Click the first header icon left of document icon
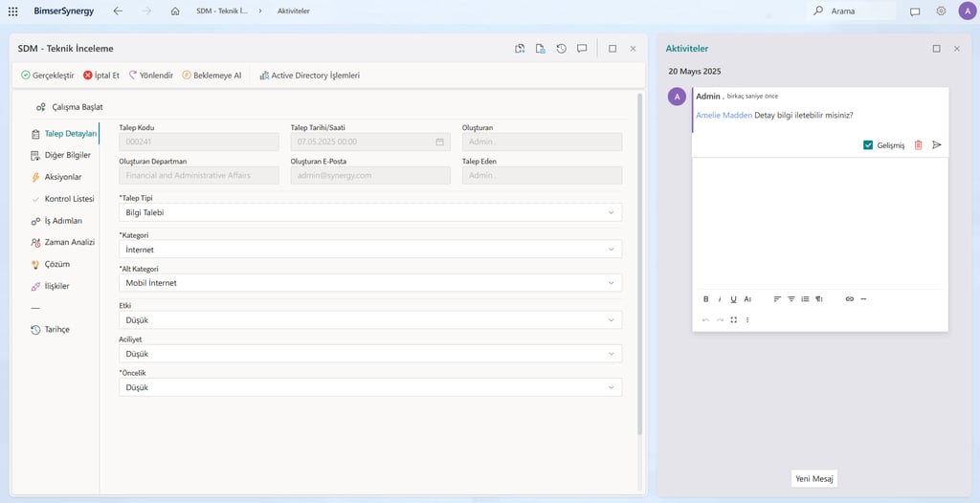Screen dimensions: 980x503 click(520, 48)
